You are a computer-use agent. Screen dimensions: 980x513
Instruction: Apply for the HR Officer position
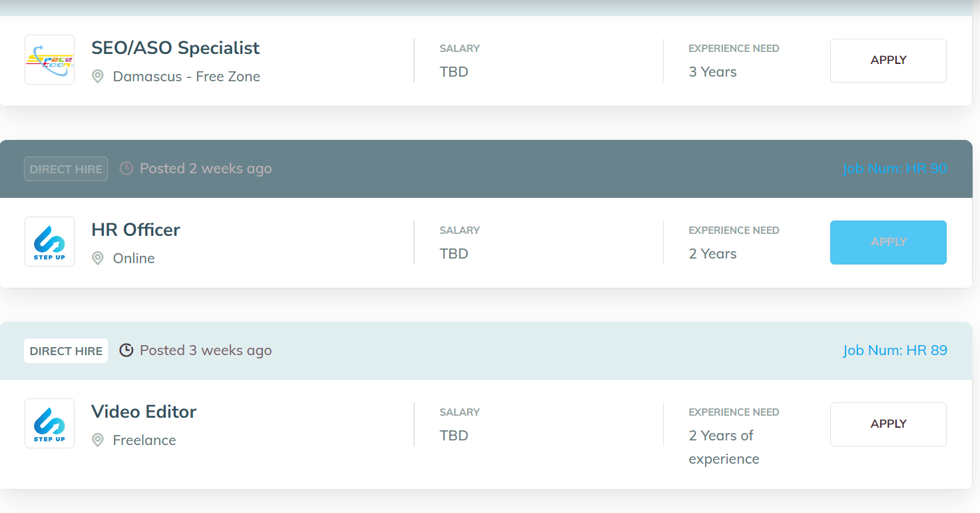888,243
